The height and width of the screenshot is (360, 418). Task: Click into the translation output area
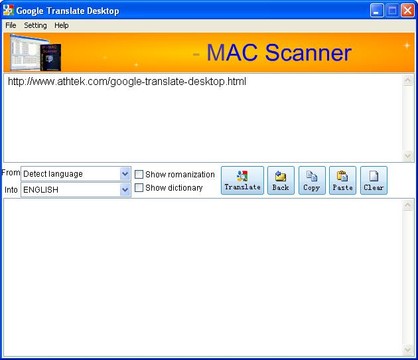coord(203,277)
